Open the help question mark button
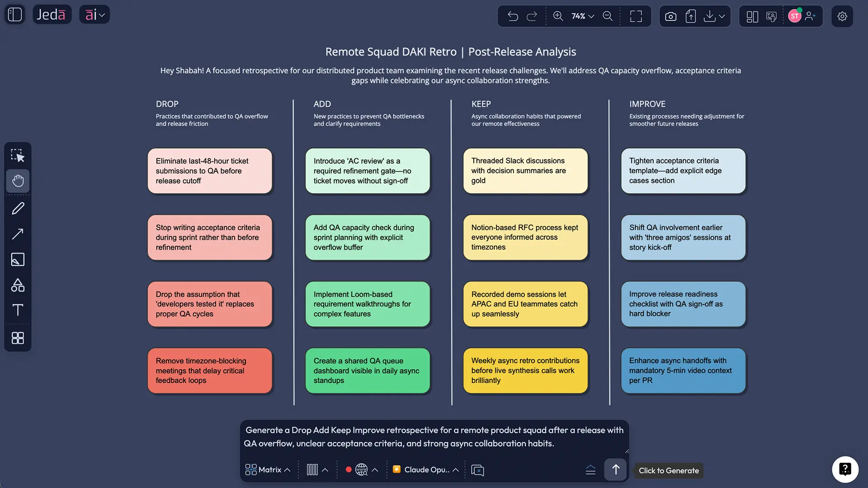868x488 pixels. tap(845, 469)
